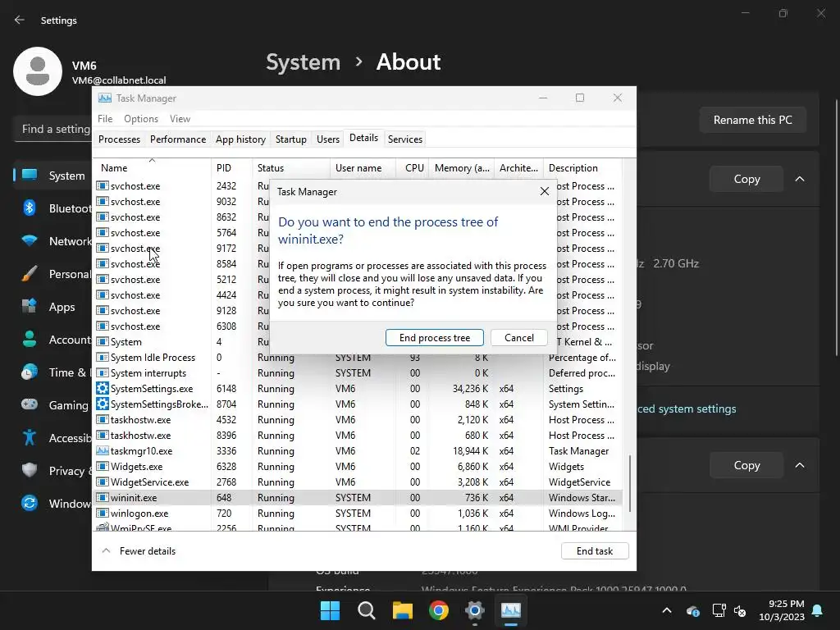Click System breadcrumb in Settings header

click(x=304, y=62)
